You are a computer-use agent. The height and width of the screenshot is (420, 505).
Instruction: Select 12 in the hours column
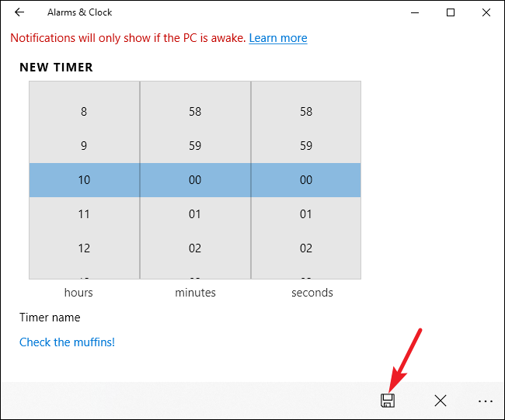pos(84,248)
